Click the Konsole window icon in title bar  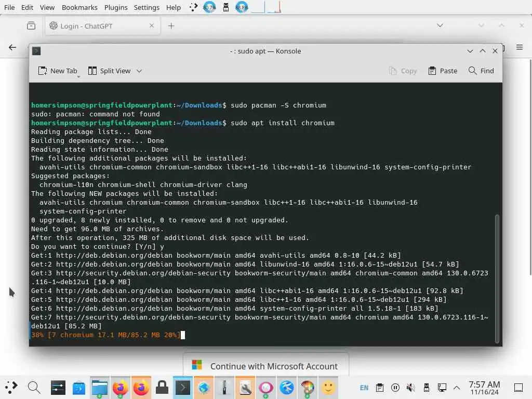click(x=36, y=51)
